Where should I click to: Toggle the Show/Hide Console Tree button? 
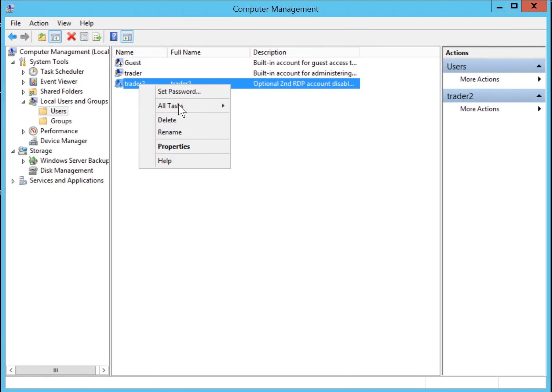click(55, 37)
